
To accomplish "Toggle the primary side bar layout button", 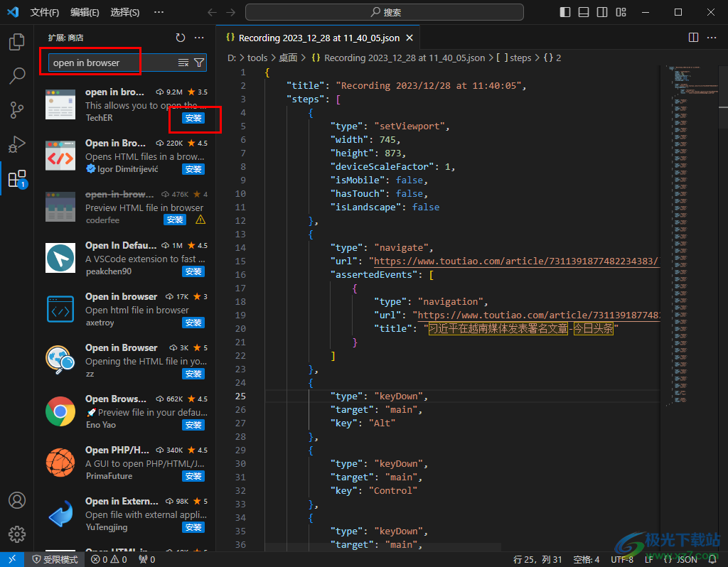I will click(x=565, y=12).
